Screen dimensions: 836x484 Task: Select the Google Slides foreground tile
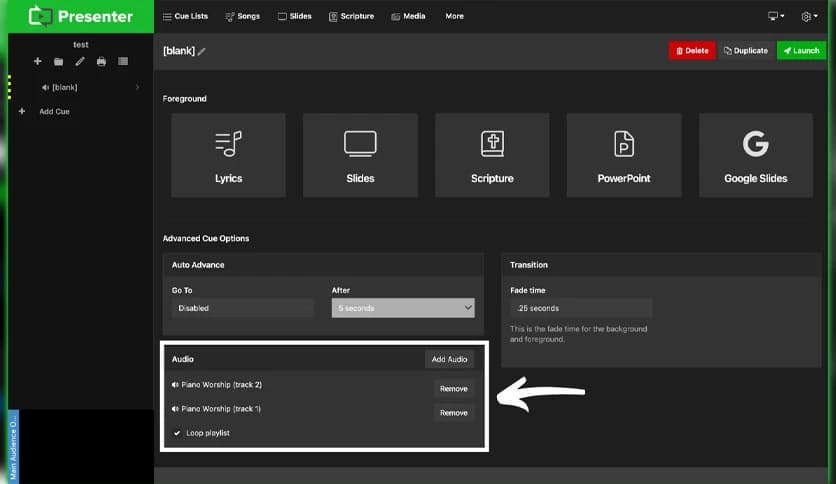(x=756, y=155)
